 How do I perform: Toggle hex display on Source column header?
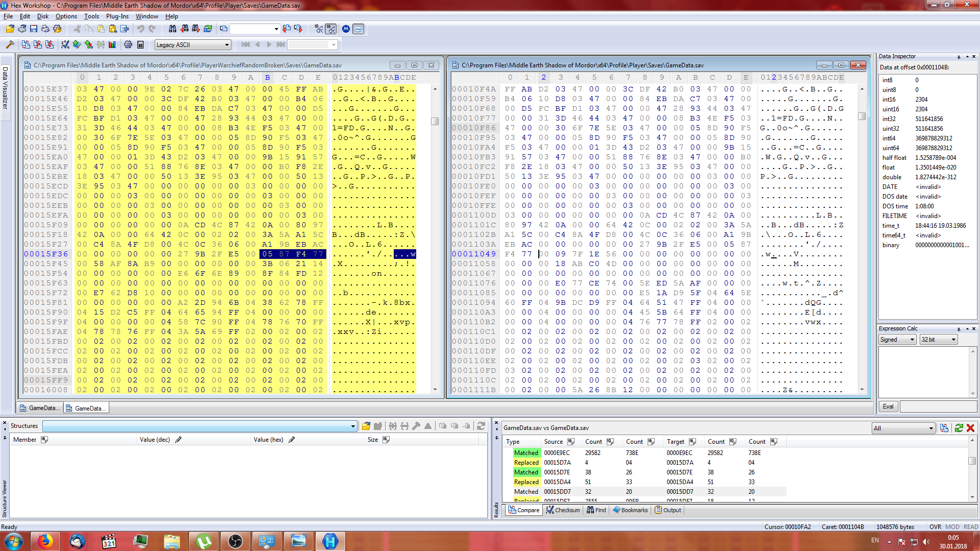point(571,441)
